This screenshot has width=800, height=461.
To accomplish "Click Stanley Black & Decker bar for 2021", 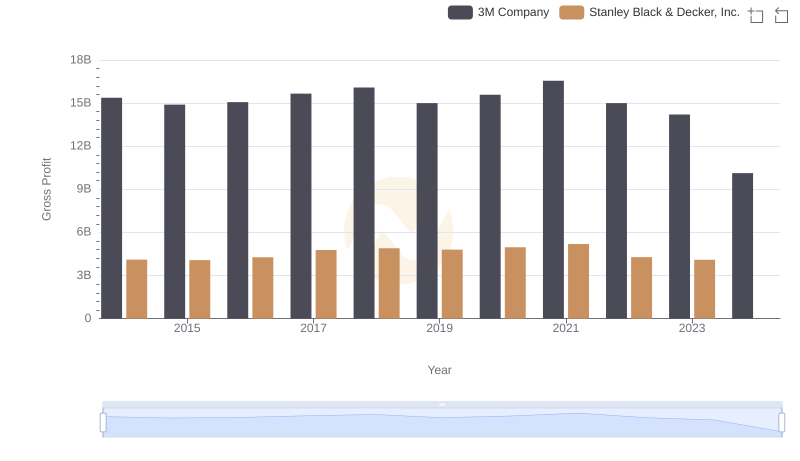I will 579,281.
